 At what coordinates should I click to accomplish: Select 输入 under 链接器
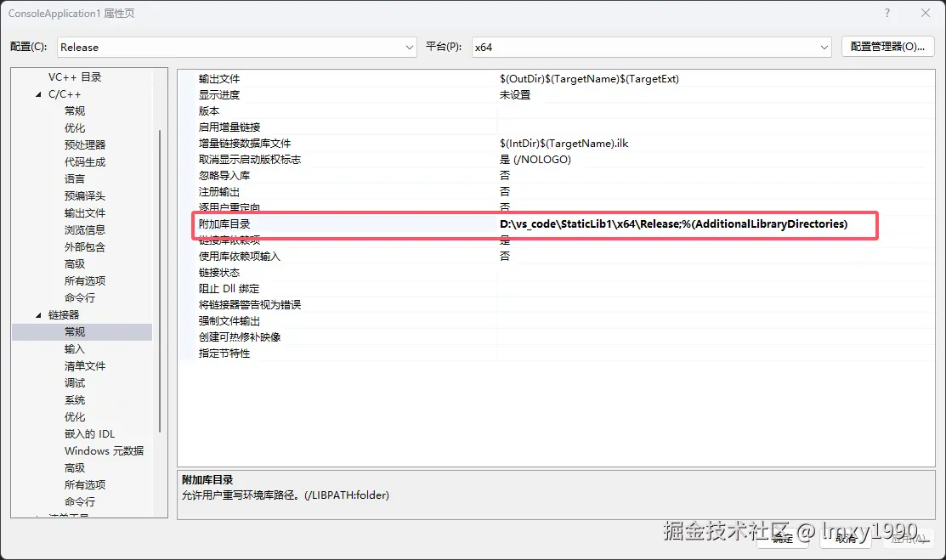tap(75, 348)
